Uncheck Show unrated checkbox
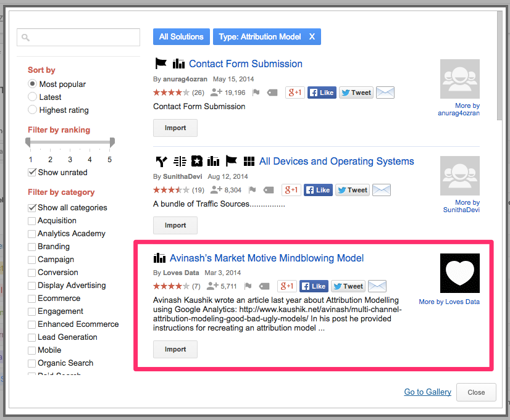The width and height of the screenshot is (510, 420). (x=32, y=172)
